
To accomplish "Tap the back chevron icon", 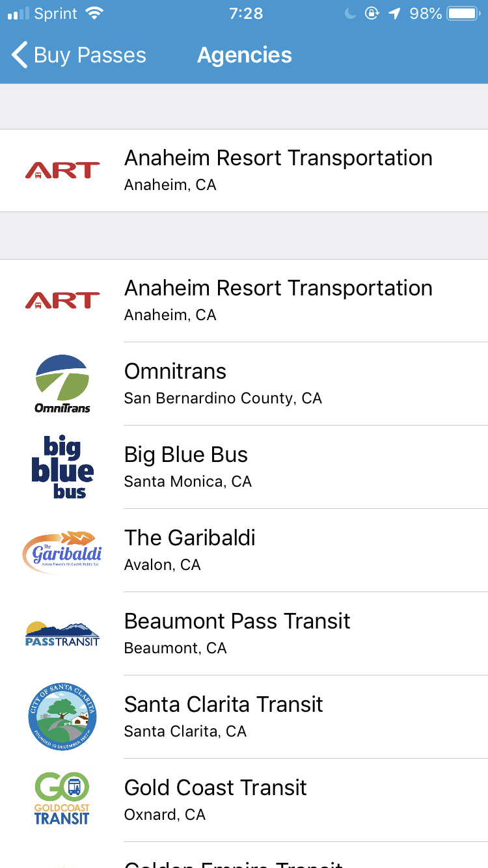I will (20, 55).
